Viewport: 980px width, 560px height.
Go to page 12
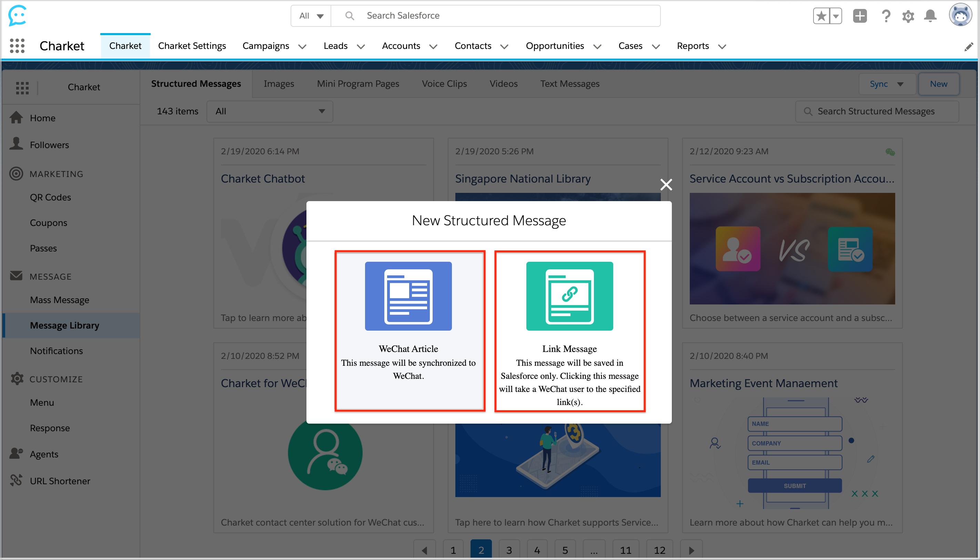click(x=659, y=550)
